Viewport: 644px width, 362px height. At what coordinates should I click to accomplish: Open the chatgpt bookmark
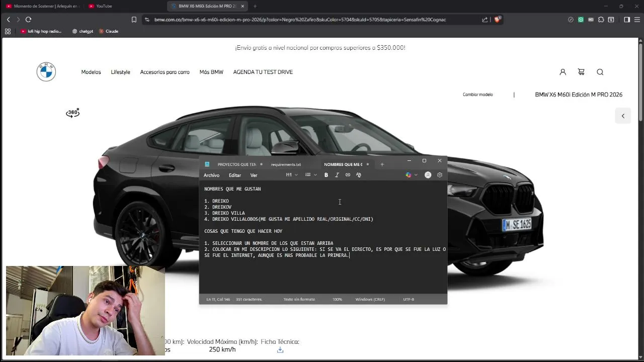[x=83, y=31]
